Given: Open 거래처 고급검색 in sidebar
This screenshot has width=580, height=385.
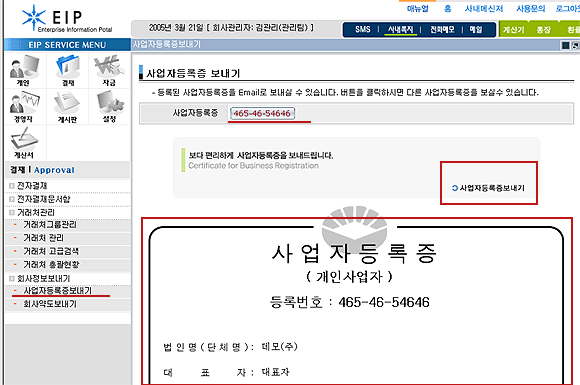Looking at the screenshot, I should coord(51,251).
